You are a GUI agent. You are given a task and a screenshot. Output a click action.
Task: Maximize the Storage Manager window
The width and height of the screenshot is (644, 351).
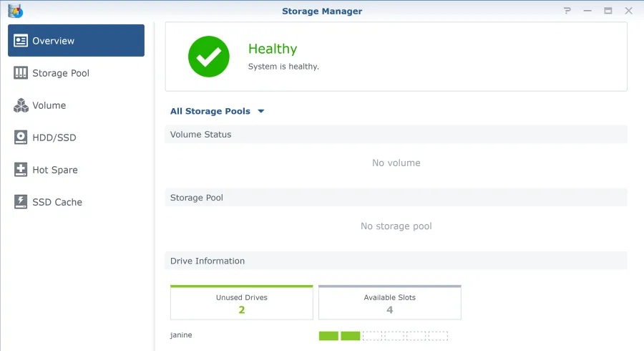pos(608,11)
